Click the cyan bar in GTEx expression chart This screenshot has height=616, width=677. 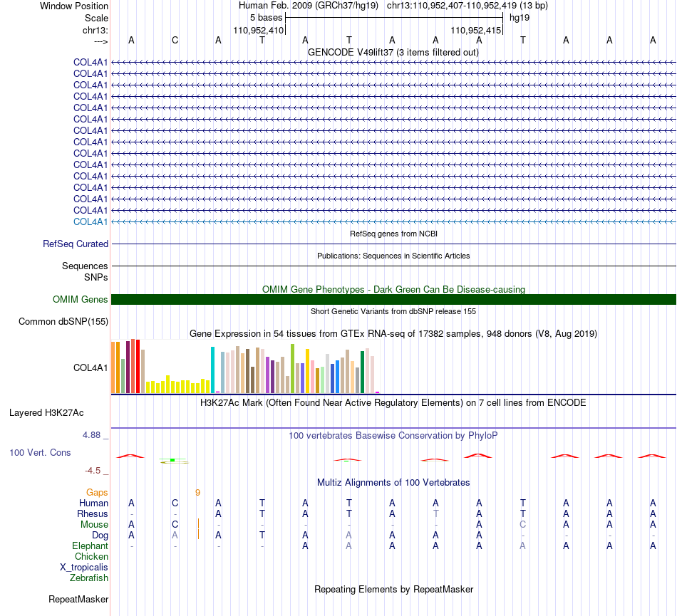coord(212,370)
